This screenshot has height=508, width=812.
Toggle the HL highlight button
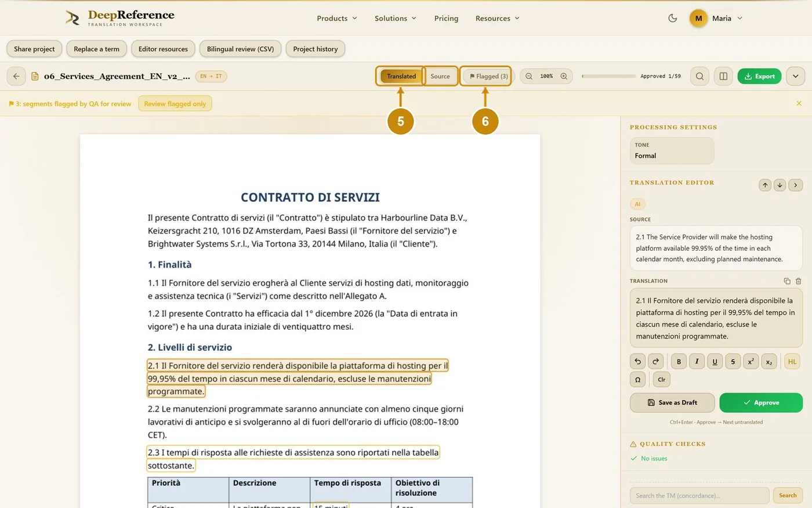792,362
